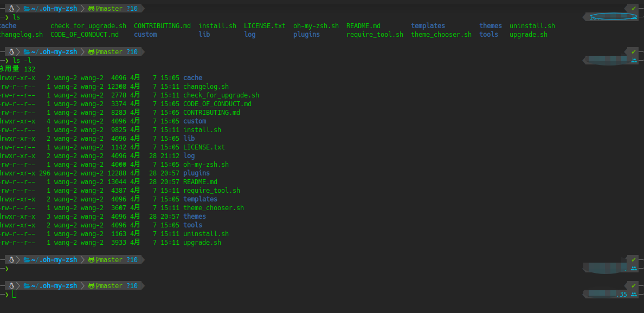This screenshot has height=313, width=644.
Task: Click the empty cursor block at the last prompt
Action: pos(15,294)
